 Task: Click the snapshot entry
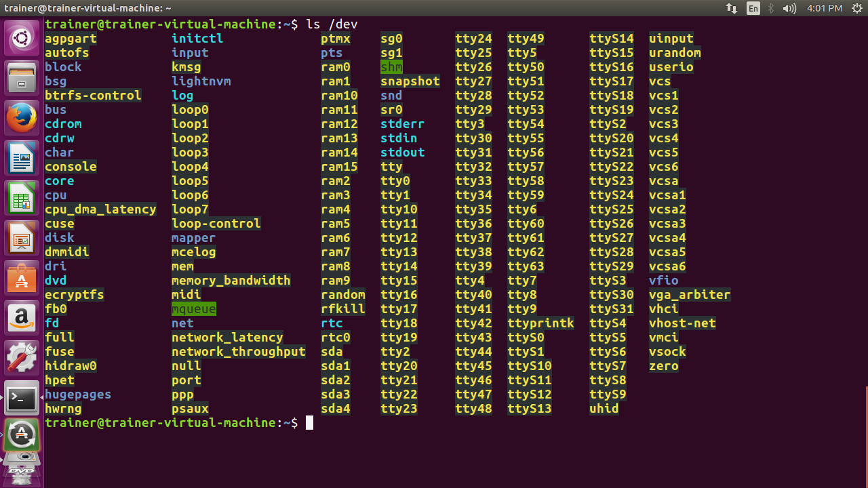click(410, 81)
